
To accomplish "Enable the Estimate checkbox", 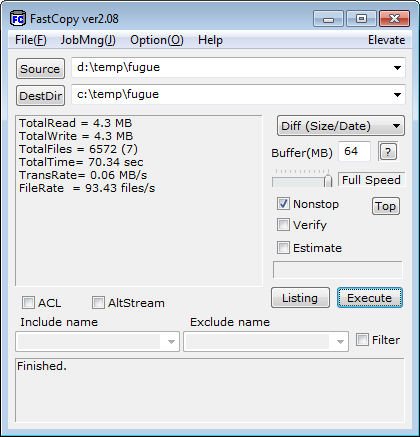I will [283, 248].
